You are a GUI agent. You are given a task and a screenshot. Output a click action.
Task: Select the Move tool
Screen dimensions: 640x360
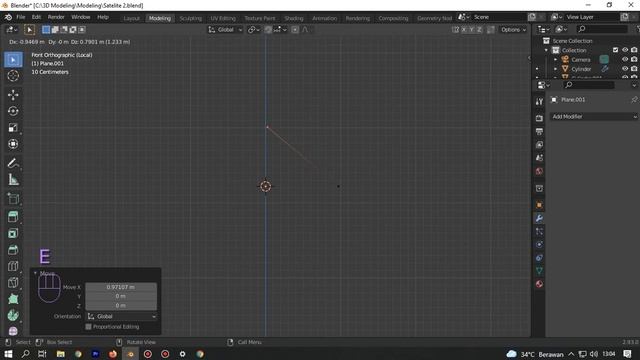tap(13, 95)
